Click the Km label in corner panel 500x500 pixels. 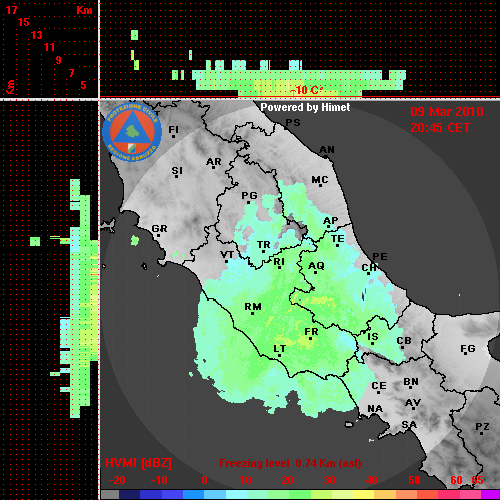click(x=84, y=10)
